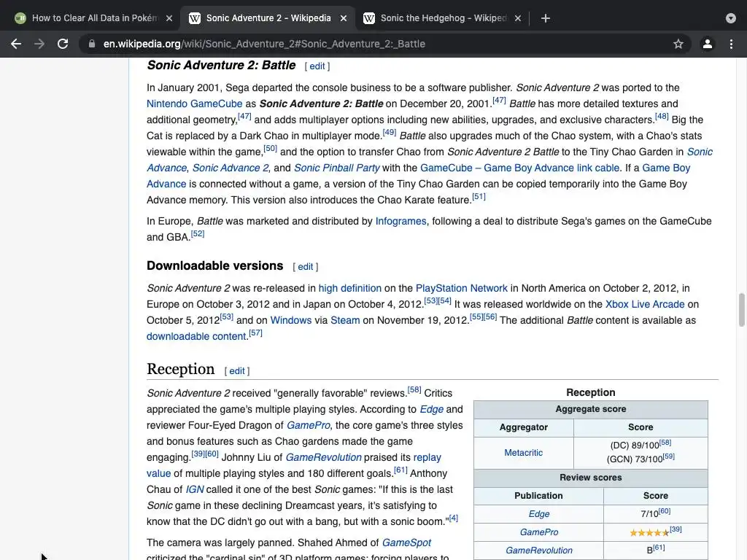This screenshot has width=747, height=560.
Task: Open the browser three-dot menu
Action: tap(731, 44)
